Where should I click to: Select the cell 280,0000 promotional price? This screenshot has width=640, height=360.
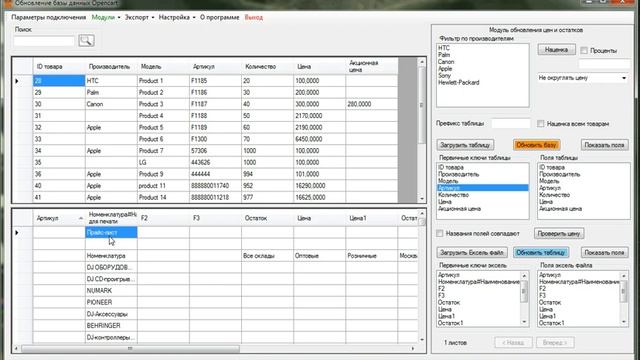coord(371,104)
